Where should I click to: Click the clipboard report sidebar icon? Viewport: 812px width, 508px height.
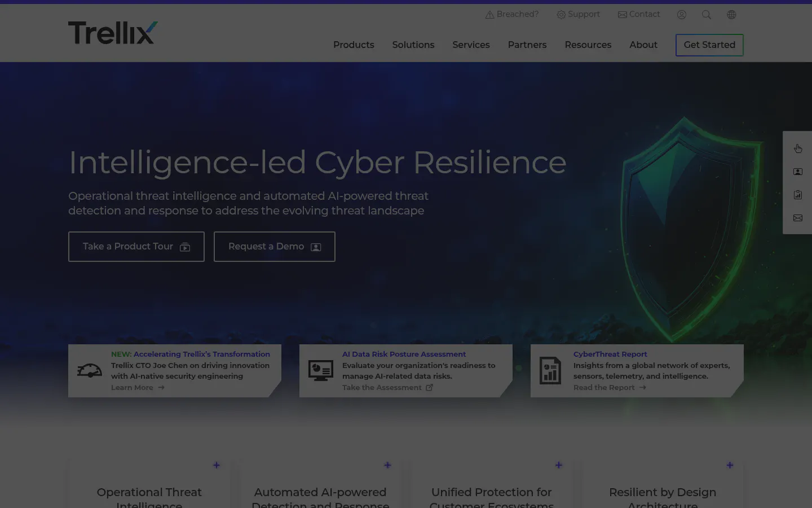(798, 195)
